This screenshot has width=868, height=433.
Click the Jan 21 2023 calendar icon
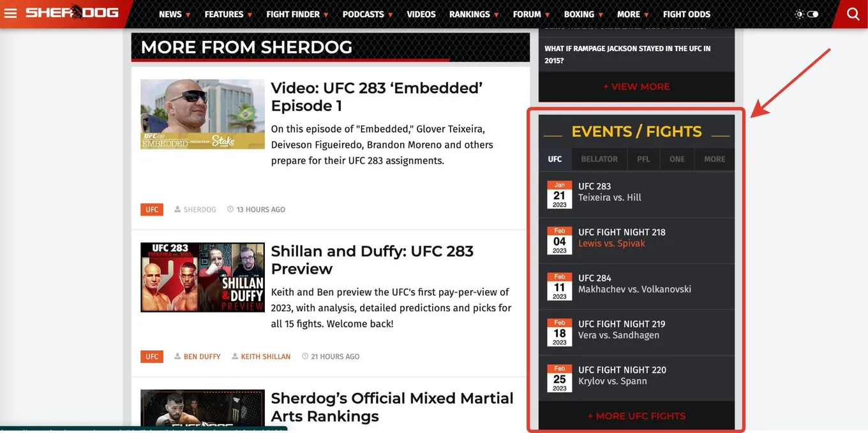[x=560, y=195]
